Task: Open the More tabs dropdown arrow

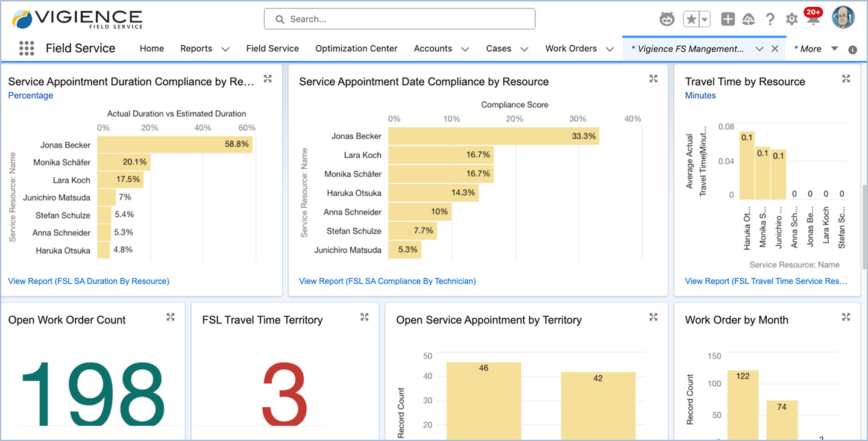Action: pyautogui.click(x=835, y=49)
